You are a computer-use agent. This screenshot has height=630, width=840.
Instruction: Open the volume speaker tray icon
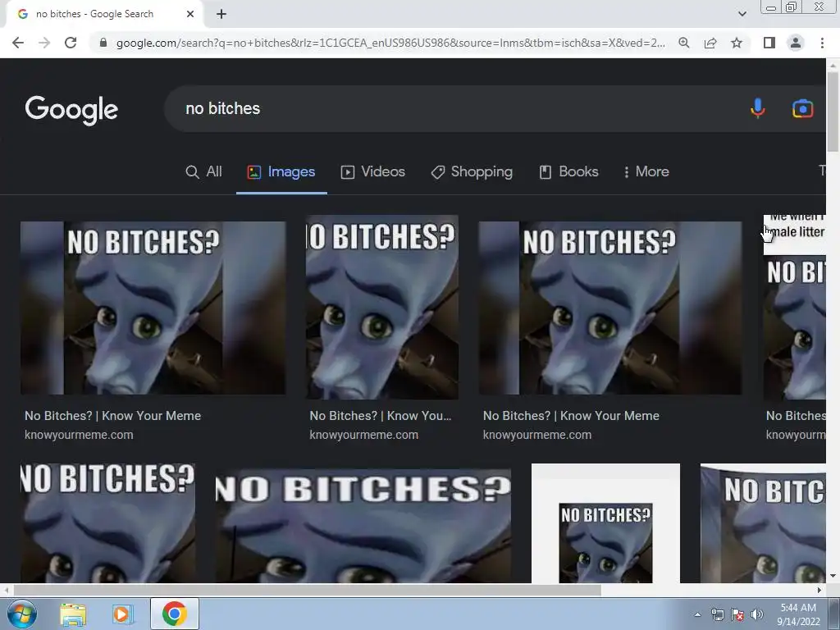coord(757,615)
